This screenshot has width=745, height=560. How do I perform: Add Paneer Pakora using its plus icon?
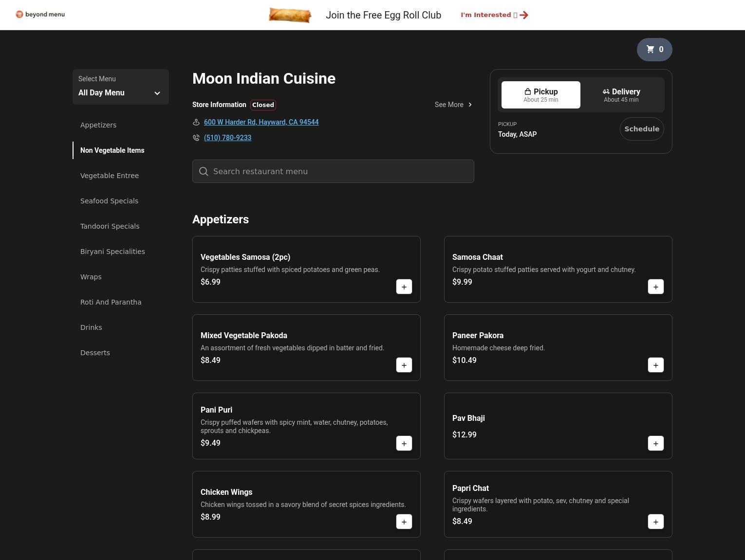pos(655,365)
